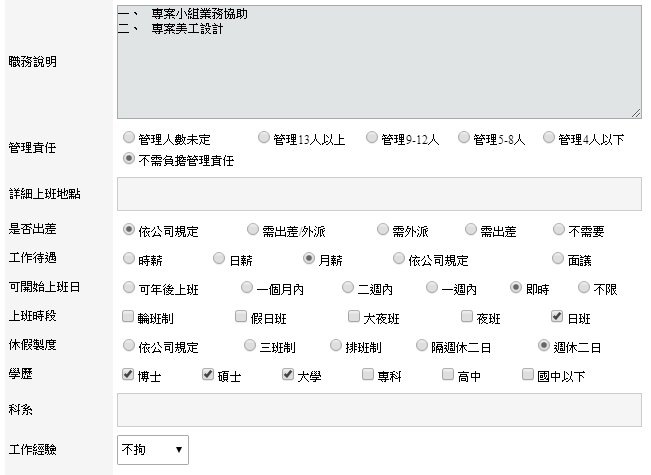Select 管理人數未定 radio option
The image size is (651, 475).
128,138
